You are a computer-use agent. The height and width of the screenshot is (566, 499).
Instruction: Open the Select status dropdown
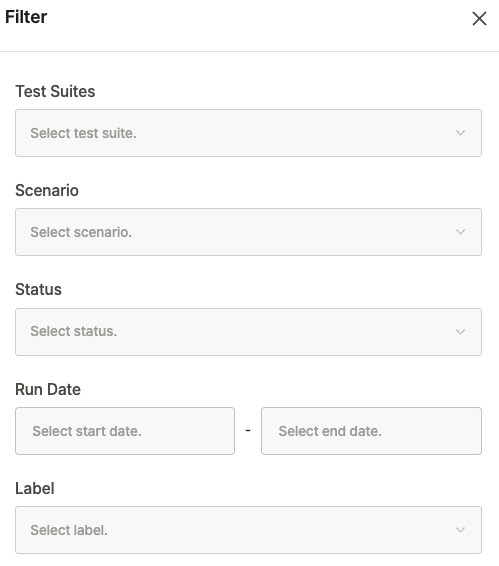(x=248, y=332)
